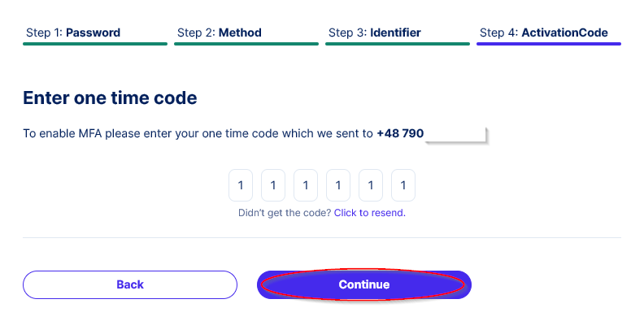Click the bold +48 790 phone number

pos(400,134)
